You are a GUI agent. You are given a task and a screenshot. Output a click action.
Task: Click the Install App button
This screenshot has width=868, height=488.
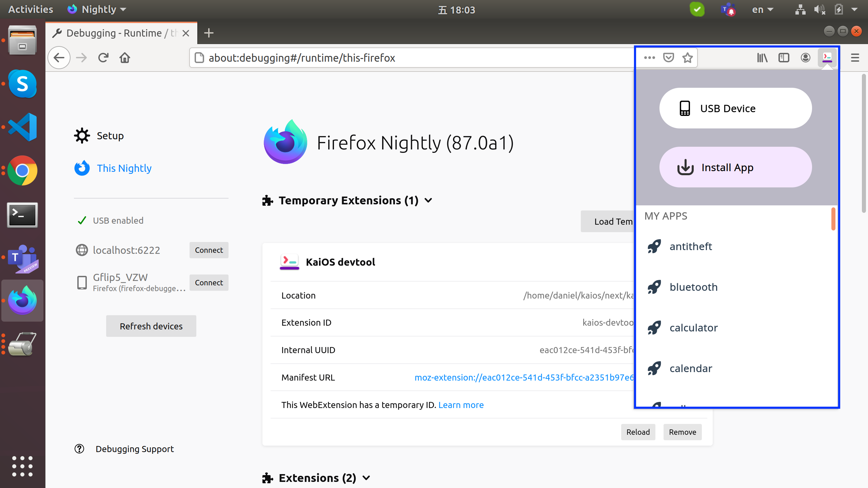pos(735,167)
